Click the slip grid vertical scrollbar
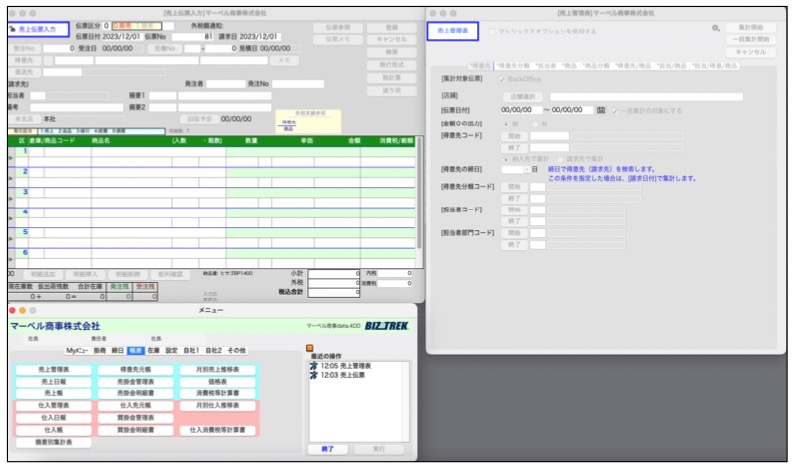The height and width of the screenshot is (470, 795). (421, 200)
